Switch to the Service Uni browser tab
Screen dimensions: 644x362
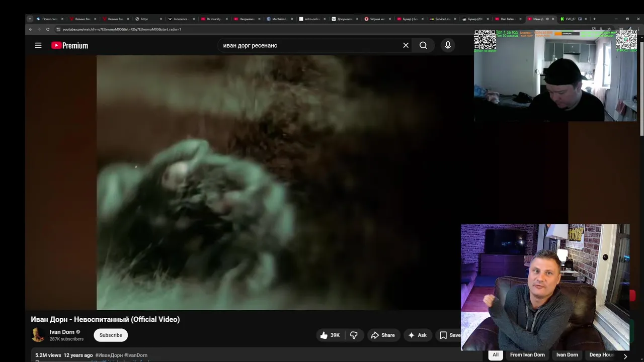[x=442, y=19]
